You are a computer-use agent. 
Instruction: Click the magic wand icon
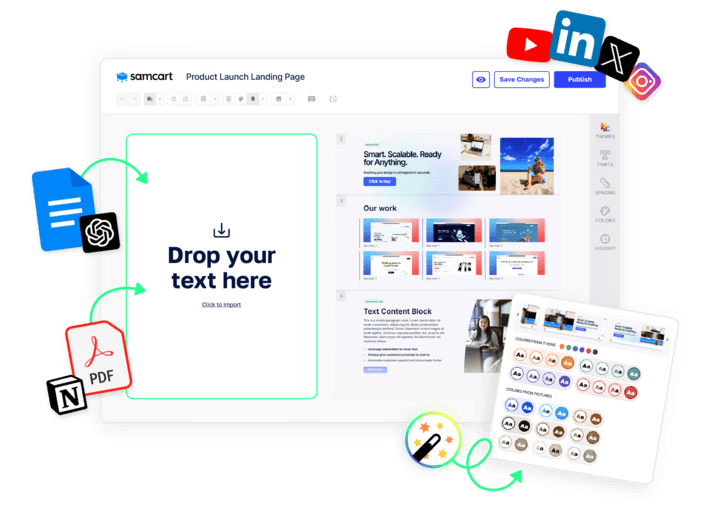[x=432, y=439]
